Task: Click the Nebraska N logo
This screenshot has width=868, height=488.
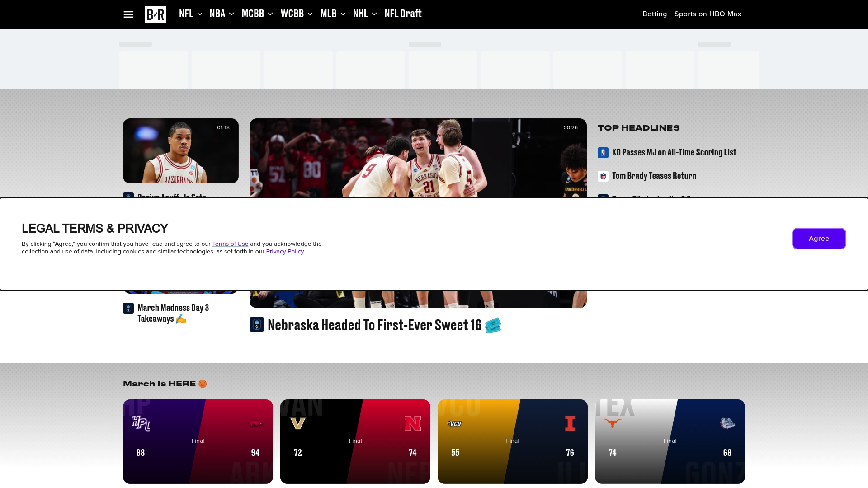Action: tap(412, 423)
